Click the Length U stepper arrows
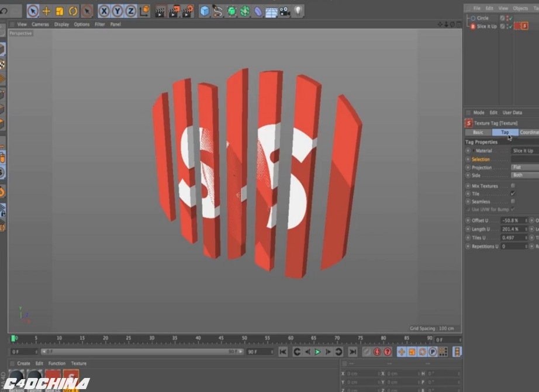Screen dimensions: 539x392 (526, 229)
